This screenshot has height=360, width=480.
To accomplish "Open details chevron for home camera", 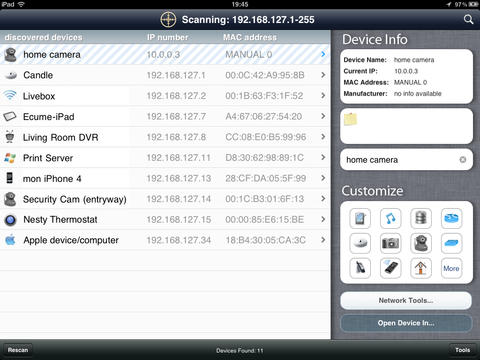I will (x=323, y=54).
